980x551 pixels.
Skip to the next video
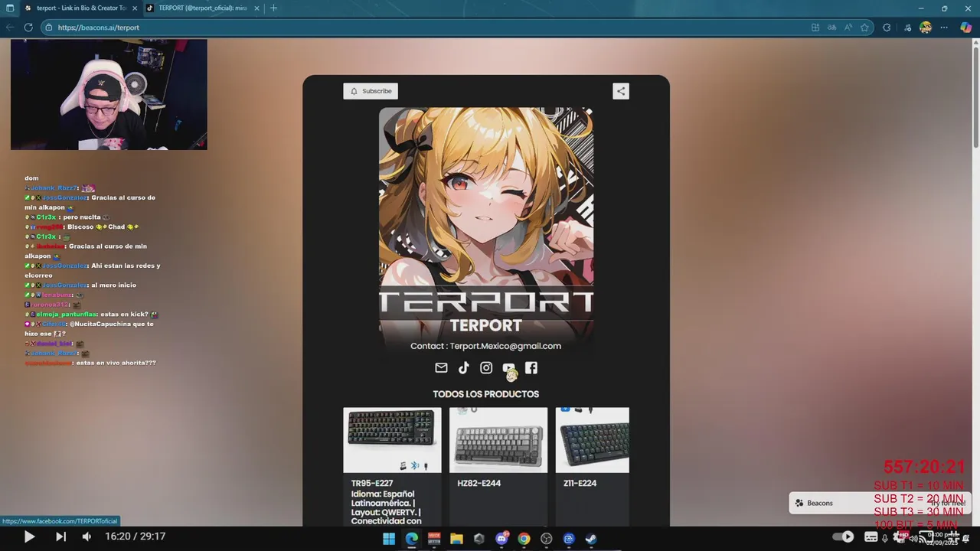point(61,536)
